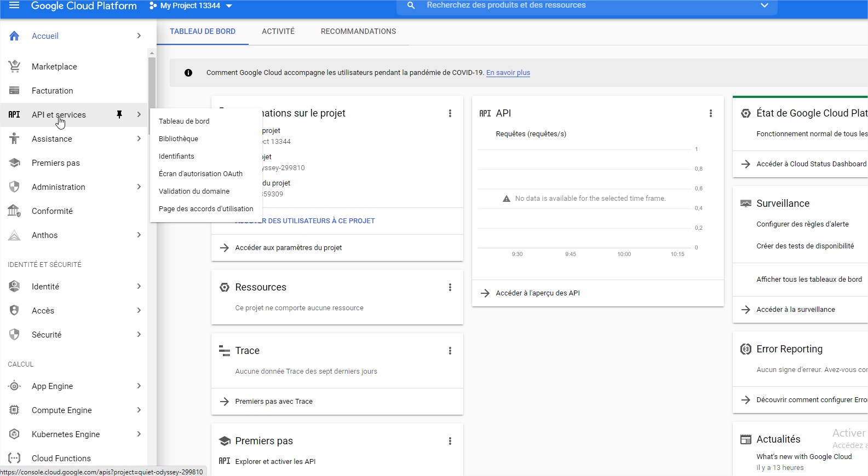The image size is (868, 476).
Task: Click What's new with Google Cloud
Action: pyautogui.click(x=804, y=457)
